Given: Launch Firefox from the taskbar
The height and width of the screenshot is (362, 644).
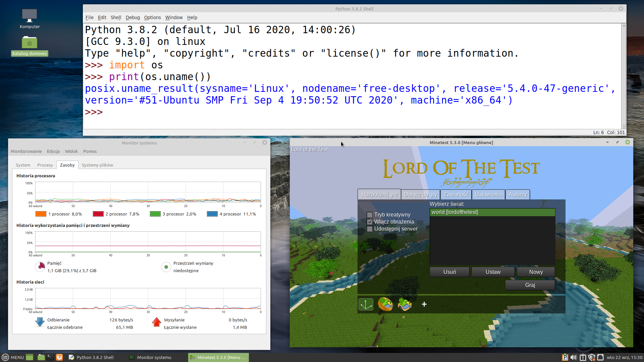Looking at the screenshot, I should pos(59,357).
